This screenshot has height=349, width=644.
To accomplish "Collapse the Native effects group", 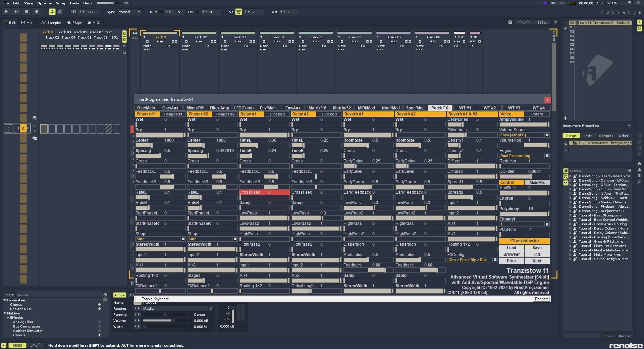I will [x=5, y=313].
